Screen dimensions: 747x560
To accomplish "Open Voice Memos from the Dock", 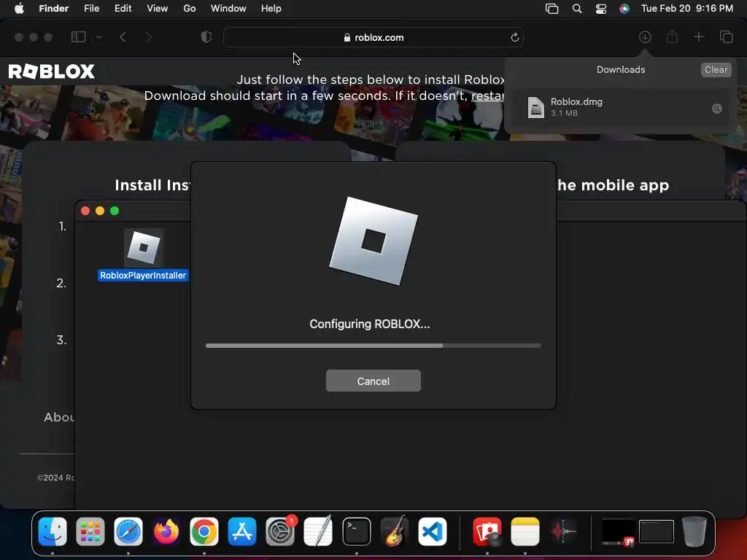I will pyautogui.click(x=563, y=532).
